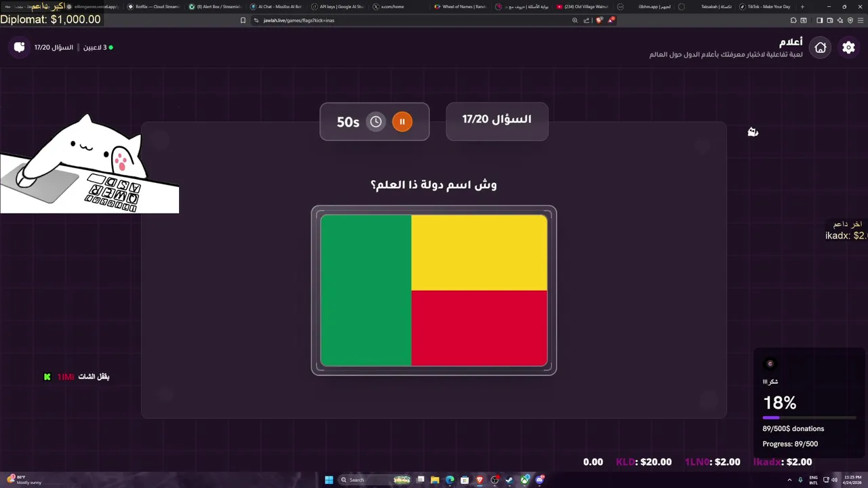Screen dimensions: 868x488
Task: Open the Brave Wallet icon
Action: 830,20
